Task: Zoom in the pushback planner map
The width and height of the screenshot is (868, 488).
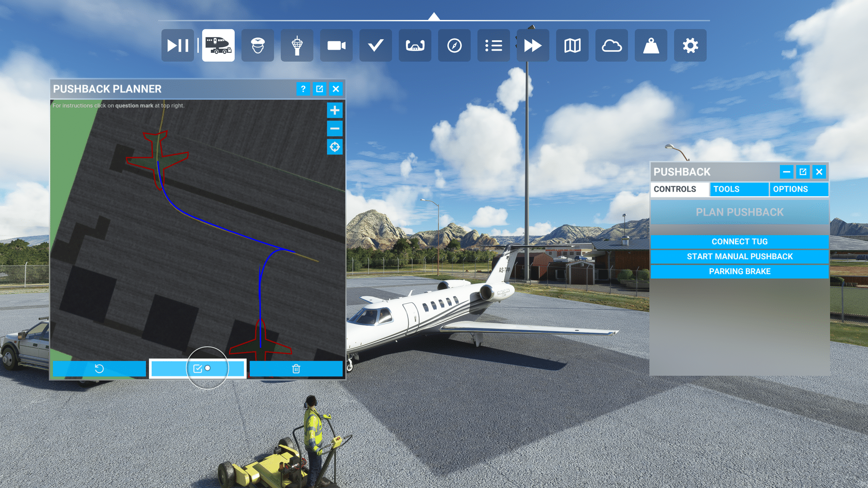Action: tap(335, 110)
